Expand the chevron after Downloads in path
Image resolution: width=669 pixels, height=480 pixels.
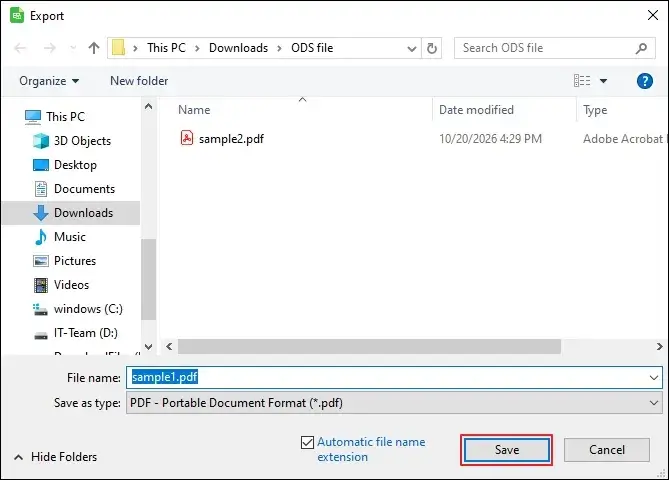(279, 48)
